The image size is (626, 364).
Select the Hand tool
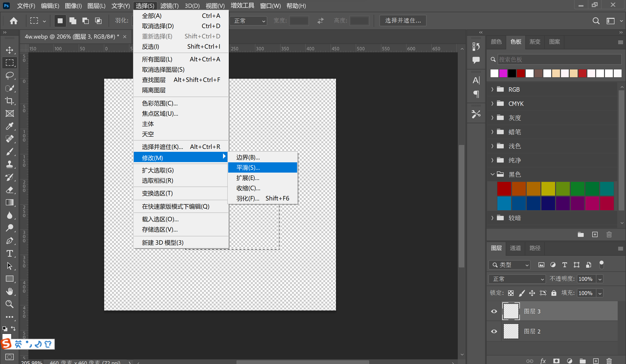(10, 291)
